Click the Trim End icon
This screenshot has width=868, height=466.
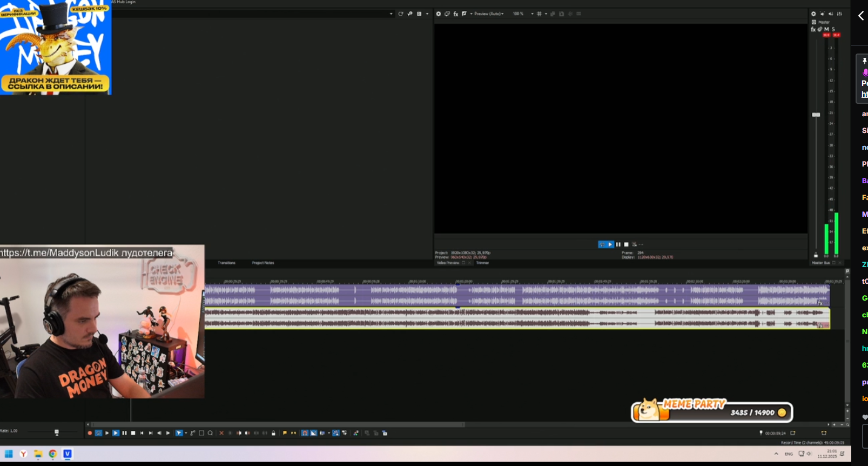(x=247, y=433)
